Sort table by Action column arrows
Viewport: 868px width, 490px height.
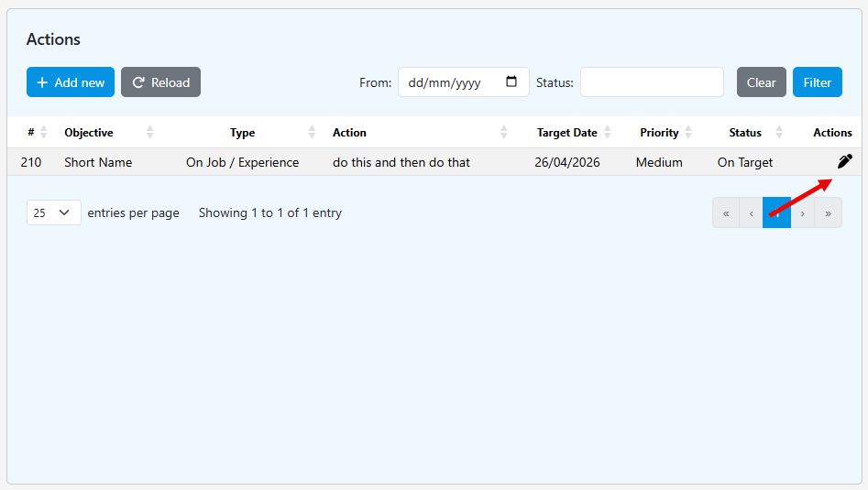coord(504,132)
